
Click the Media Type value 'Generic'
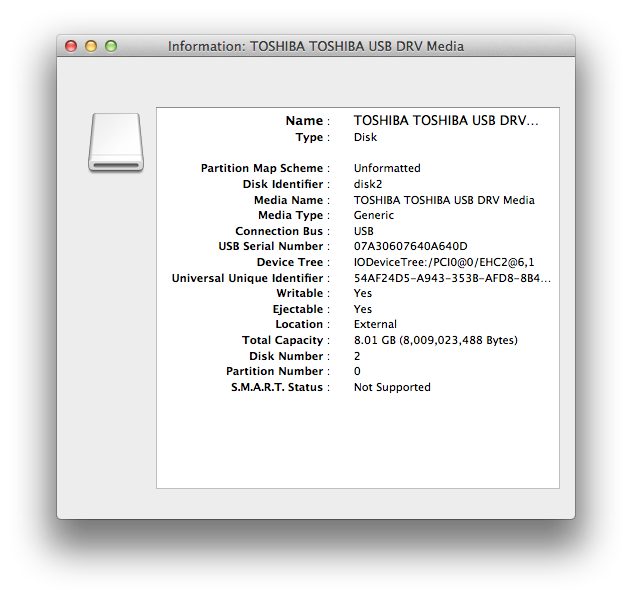(x=374, y=215)
